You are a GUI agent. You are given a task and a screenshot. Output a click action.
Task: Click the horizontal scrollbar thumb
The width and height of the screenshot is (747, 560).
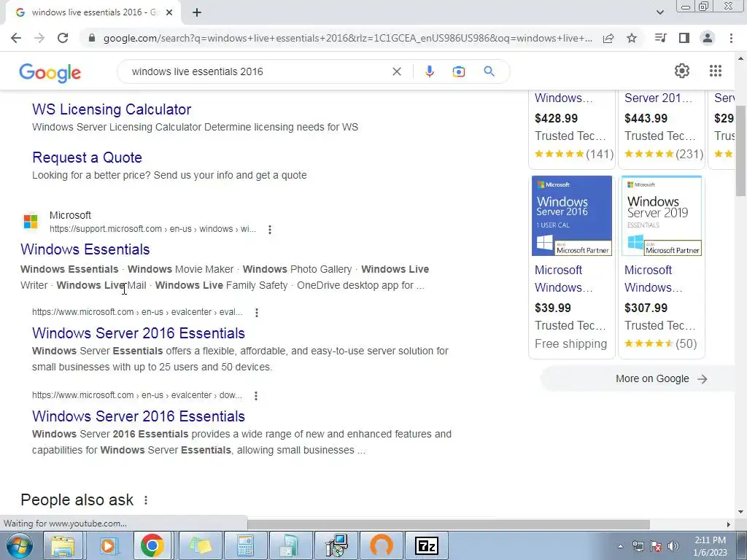449,524
